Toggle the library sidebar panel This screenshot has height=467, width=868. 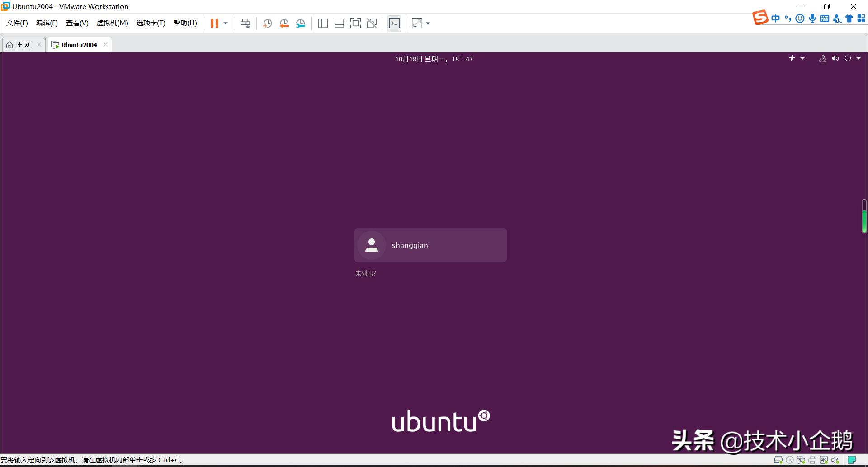point(323,23)
